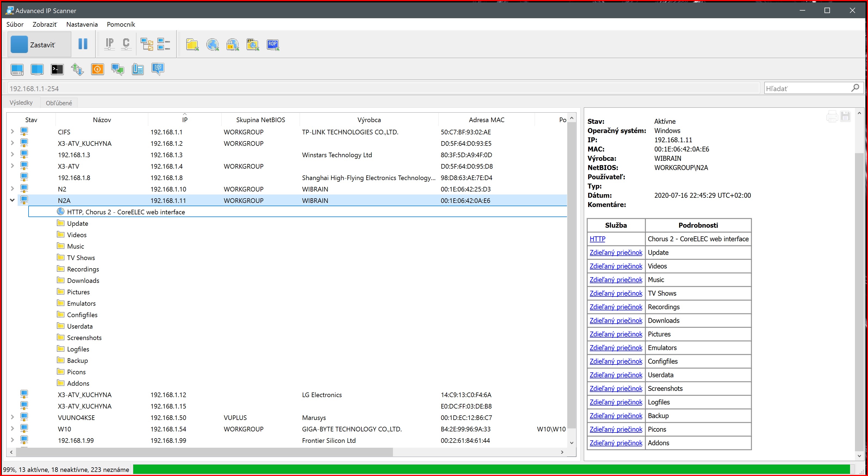Viewport: 868px width, 476px height.
Task: Expand the CIFS device entry
Action: point(12,131)
